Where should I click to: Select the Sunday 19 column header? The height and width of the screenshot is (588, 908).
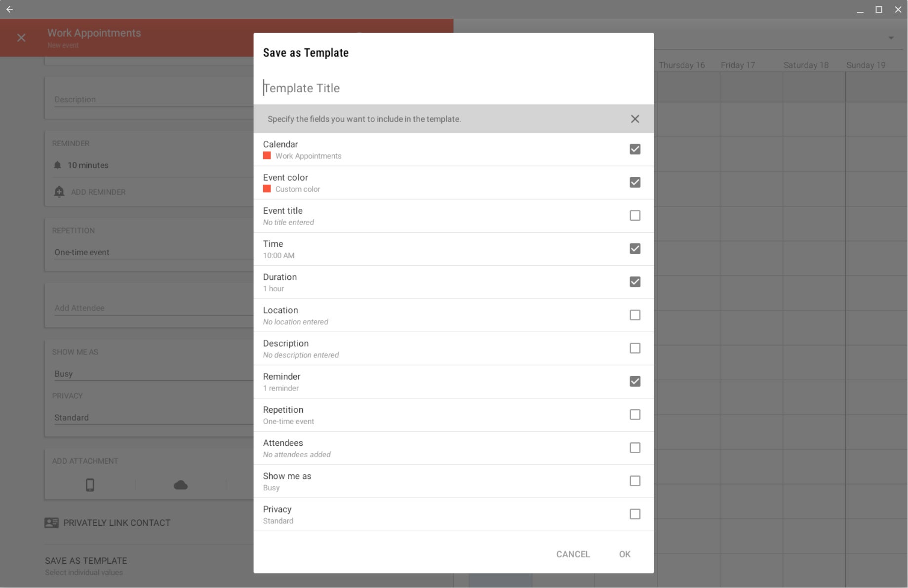pyautogui.click(x=866, y=65)
